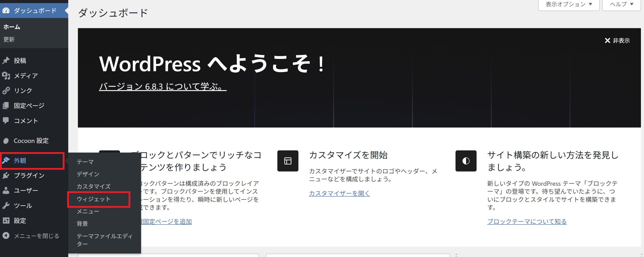
Task: Click the wrench icon for ツール
Action: (x=6, y=206)
